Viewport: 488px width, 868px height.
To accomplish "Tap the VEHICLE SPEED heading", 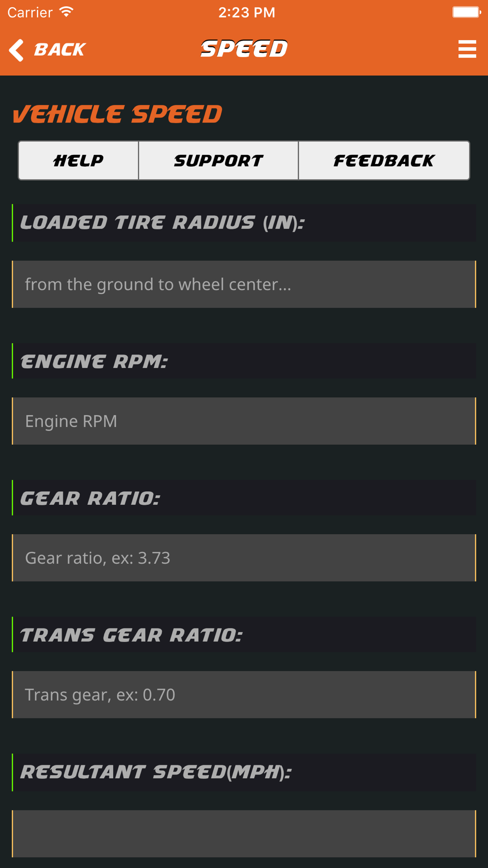I will pos(117,114).
